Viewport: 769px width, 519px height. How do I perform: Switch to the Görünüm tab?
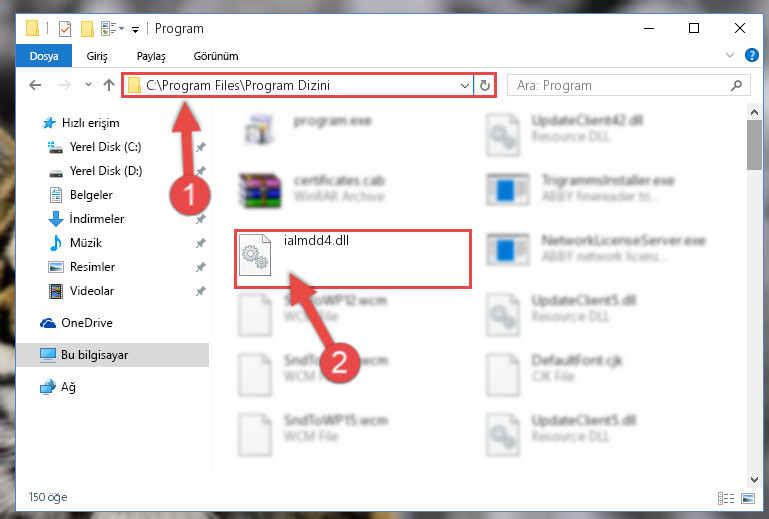pos(216,56)
